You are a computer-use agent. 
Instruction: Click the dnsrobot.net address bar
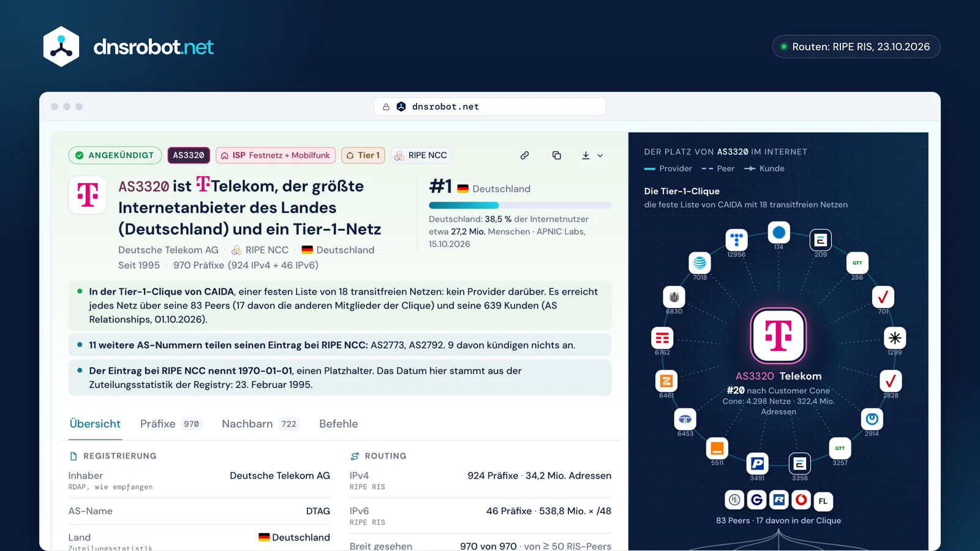[x=490, y=107]
